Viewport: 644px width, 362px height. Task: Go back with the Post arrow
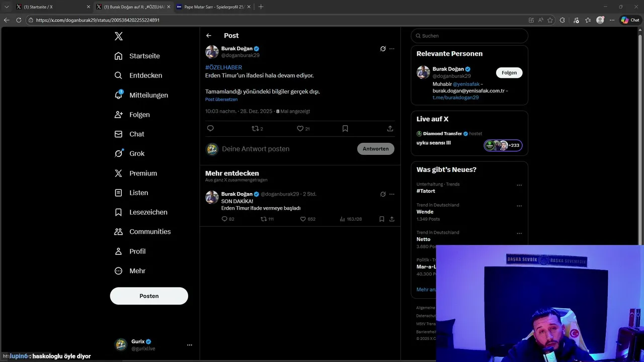(209, 36)
